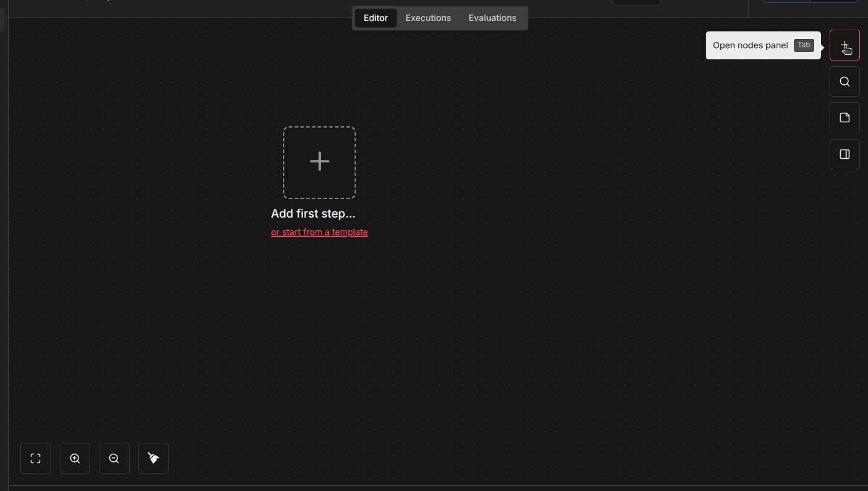Click the cut-off outlined button in top header

click(x=636, y=2)
